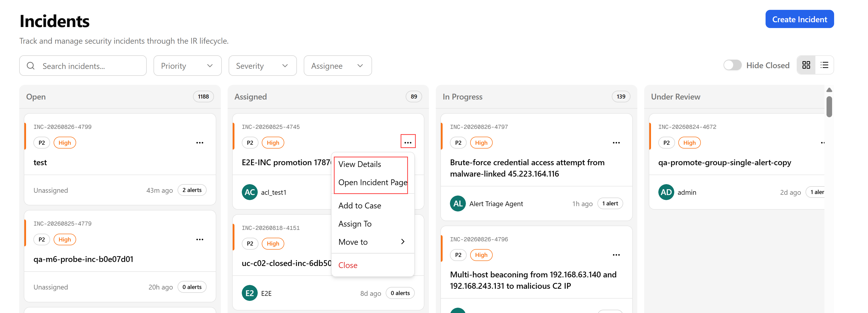The height and width of the screenshot is (313, 868).
Task: Open the three-dot menu on INC-20260826-4797 card
Action: point(616,143)
